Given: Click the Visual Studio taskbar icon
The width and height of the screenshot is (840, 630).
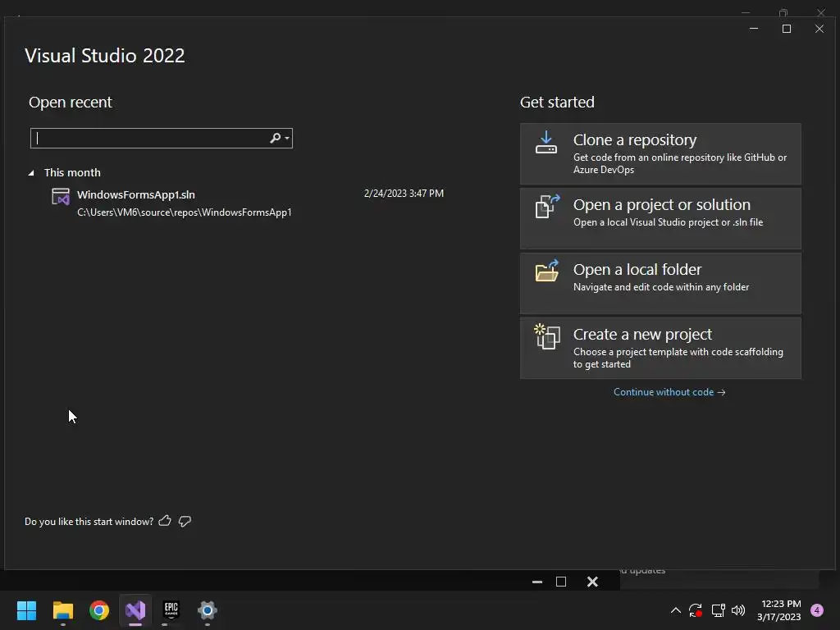Looking at the screenshot, I should [x=135, y=610].
